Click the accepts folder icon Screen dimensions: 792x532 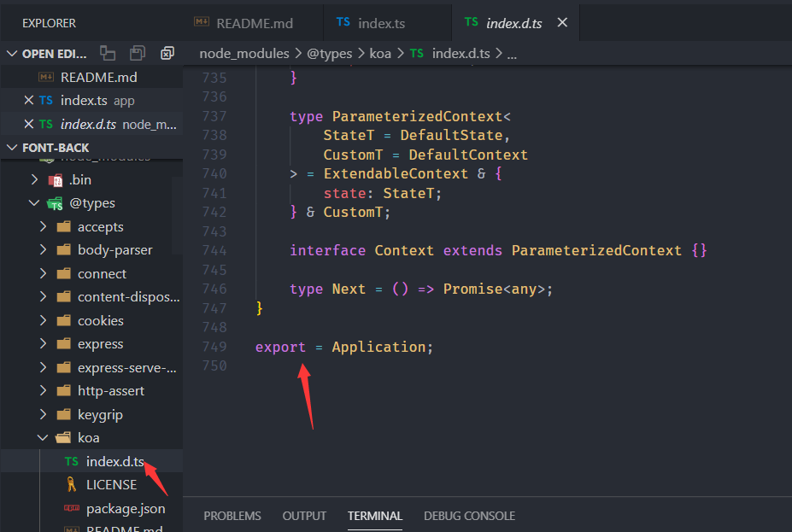[x=63, y=226]
